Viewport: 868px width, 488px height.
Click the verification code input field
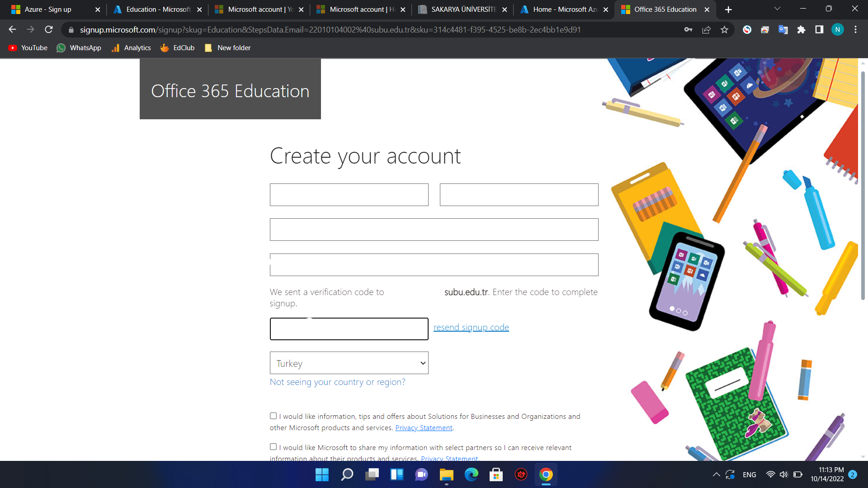349,329
